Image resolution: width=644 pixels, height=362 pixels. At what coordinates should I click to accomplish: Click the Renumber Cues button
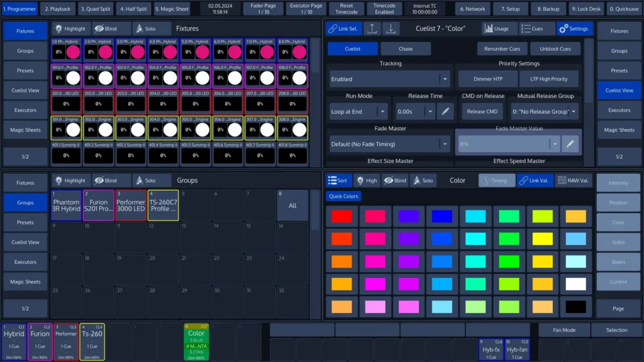501,48
